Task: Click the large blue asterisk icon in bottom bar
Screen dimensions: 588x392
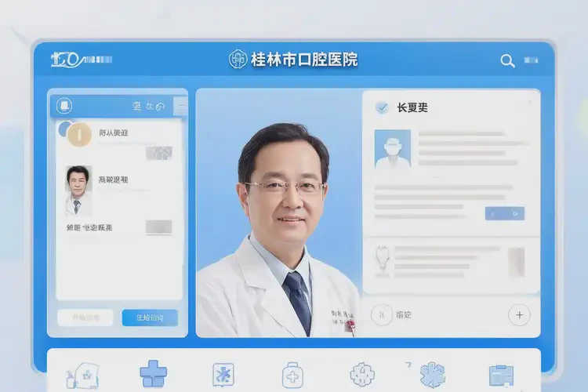Action: point(432,375)
